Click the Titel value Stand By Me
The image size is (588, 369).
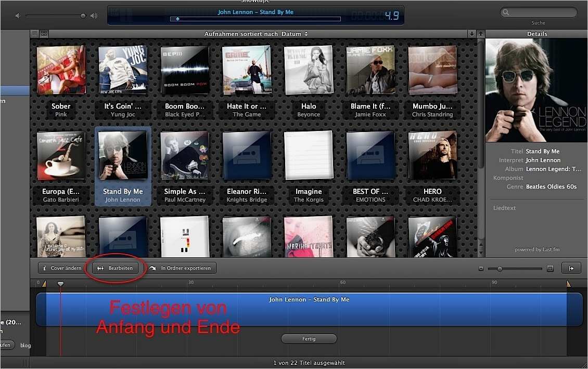[x=543, y=151]
